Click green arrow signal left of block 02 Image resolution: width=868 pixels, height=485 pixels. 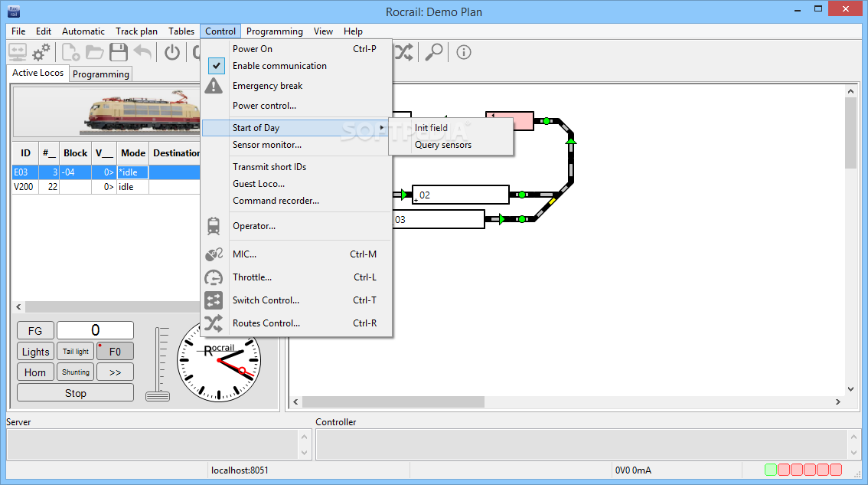click(x=403, y=195)
